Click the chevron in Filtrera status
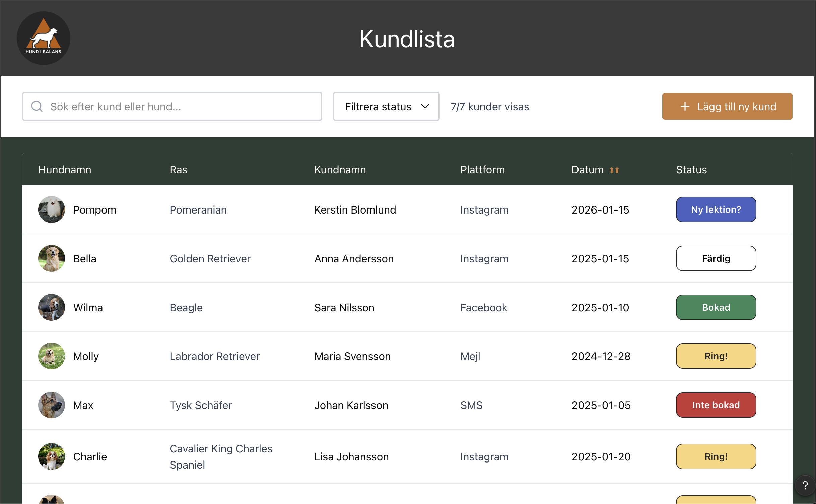Image resolution: width=816 pixels, height=504 pixels. (425, 106)
